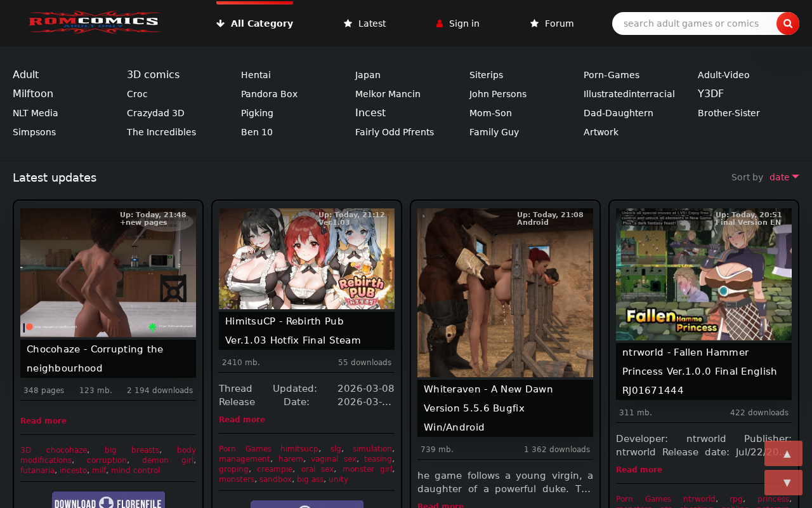Click the scroll-up arrow button

coord(783,453)
